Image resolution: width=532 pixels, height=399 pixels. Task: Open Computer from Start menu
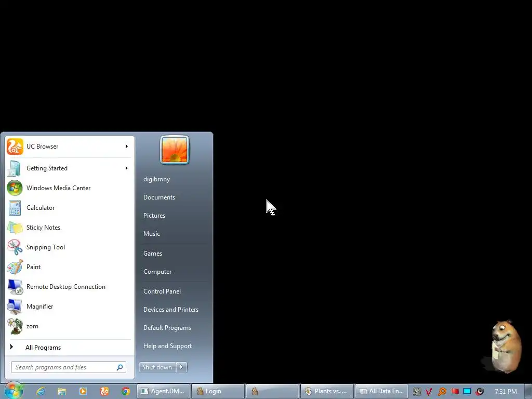157,271
